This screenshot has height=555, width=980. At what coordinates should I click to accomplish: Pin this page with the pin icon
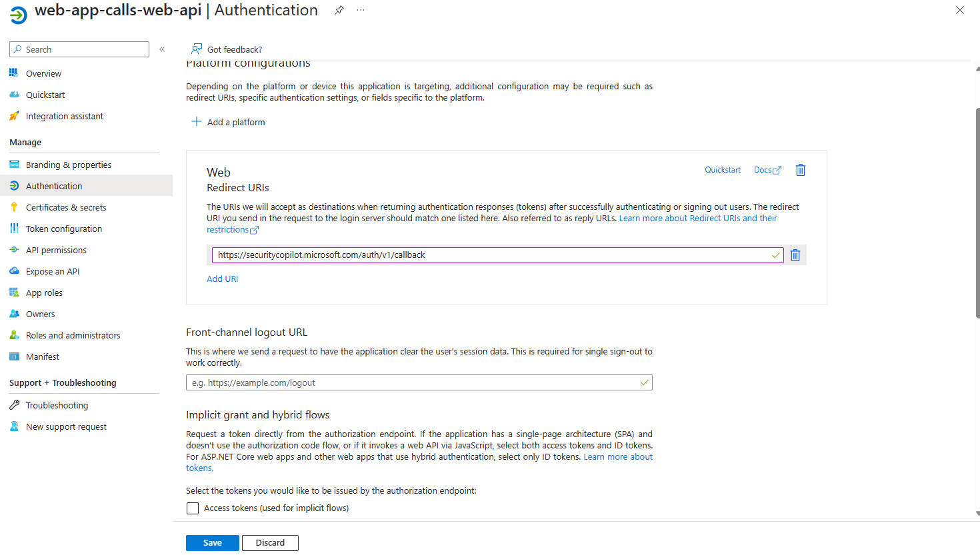339,10
